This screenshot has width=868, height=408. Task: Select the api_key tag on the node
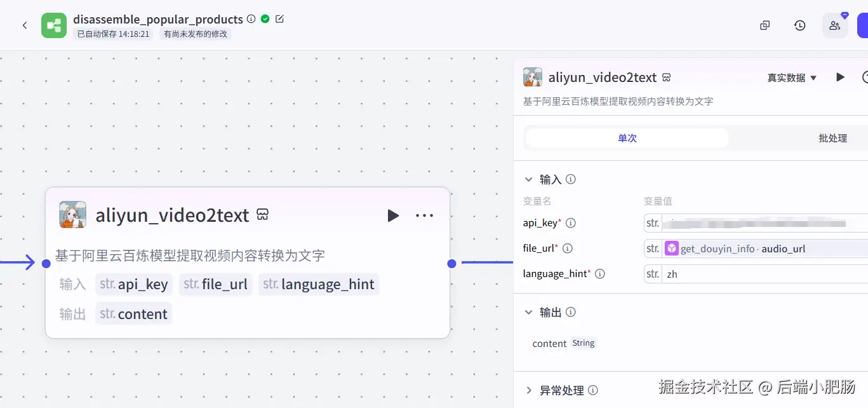[x=134, y=284]
